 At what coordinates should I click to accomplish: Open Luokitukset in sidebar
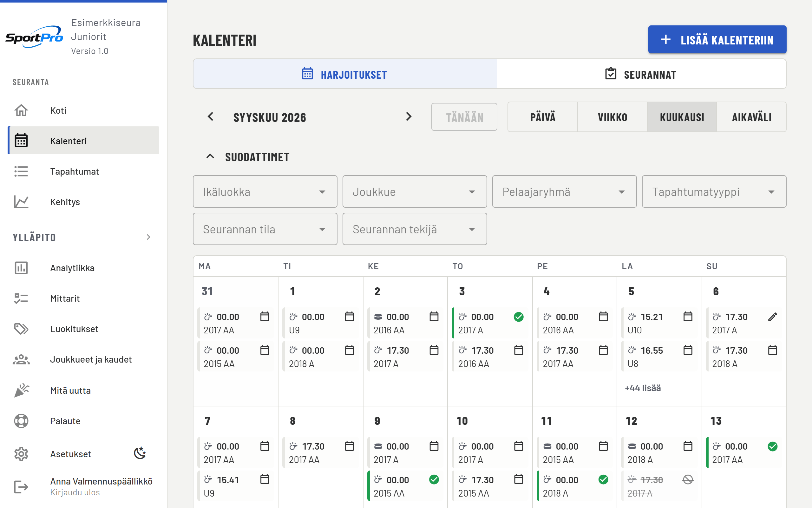(83, 329)
